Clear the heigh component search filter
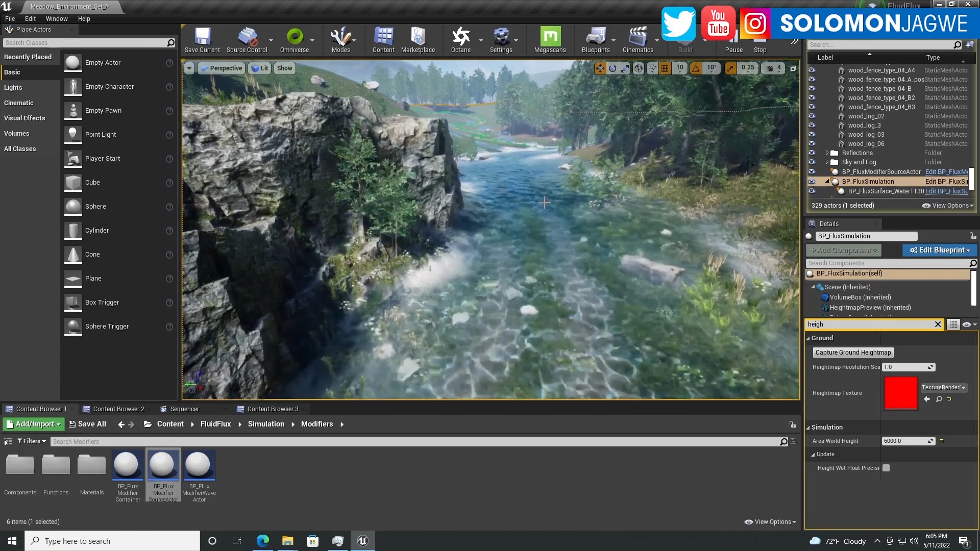This screenshot has width=980, height=551. [x=938, y=324]
